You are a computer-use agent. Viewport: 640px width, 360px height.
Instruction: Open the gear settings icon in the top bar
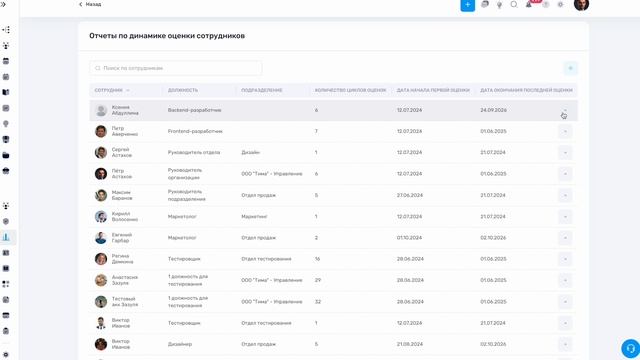(560, 4)
